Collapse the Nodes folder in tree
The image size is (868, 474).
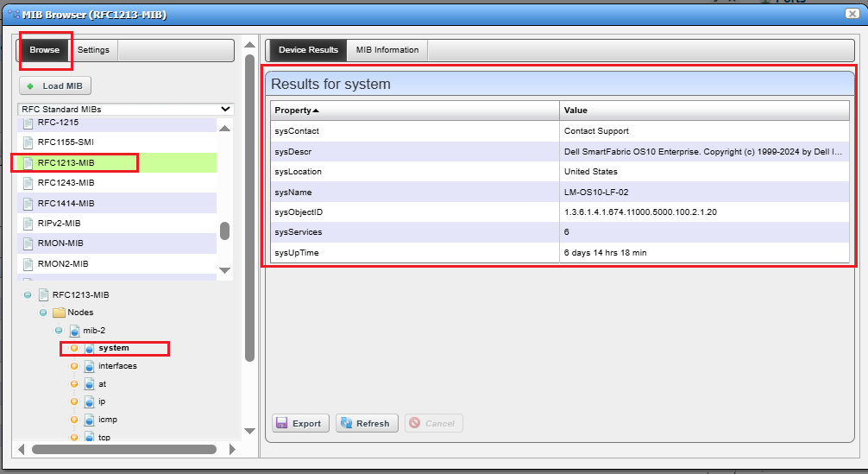tap(43, 313)
